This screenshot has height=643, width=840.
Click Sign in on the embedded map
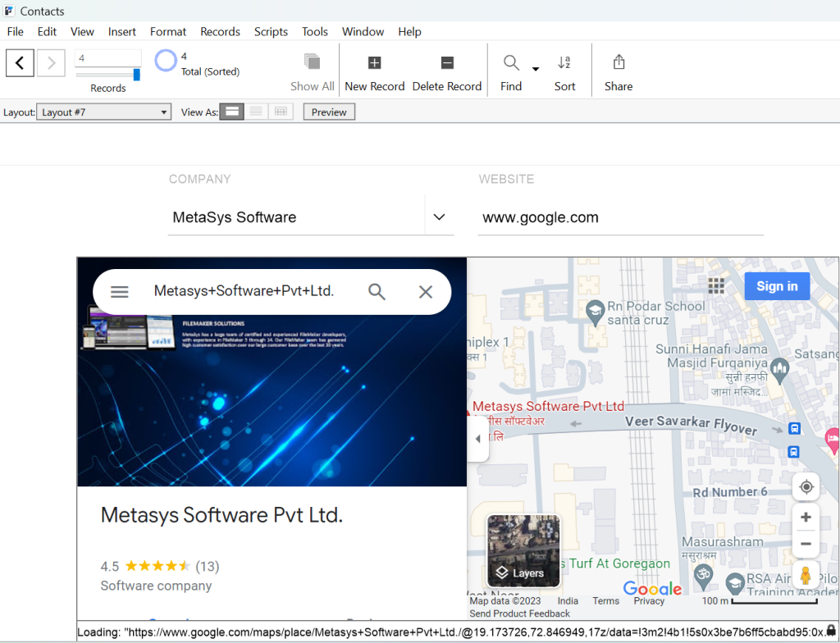tap(777, 285)
